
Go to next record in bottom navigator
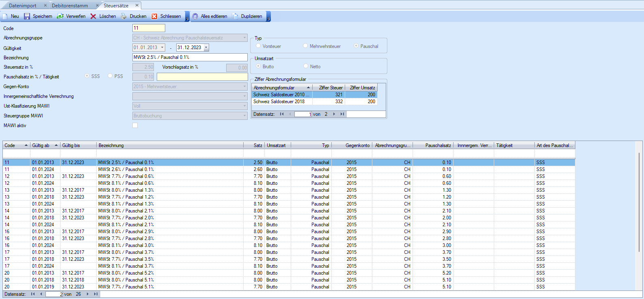coord(87,294)
